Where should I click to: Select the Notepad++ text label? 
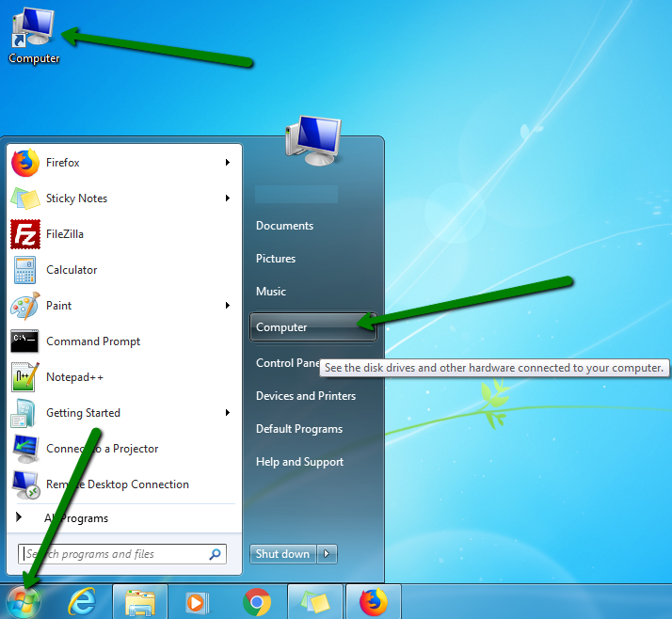coord(74,377)
